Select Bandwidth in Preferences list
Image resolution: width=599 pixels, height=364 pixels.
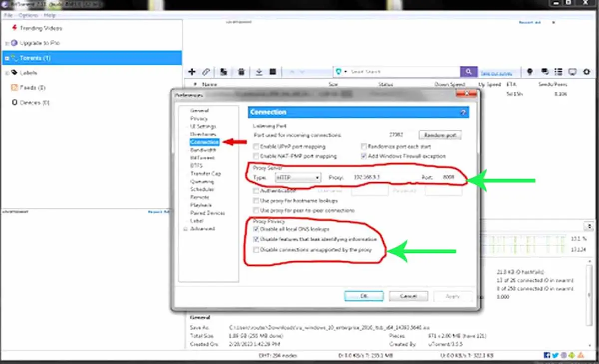(203, 150)
